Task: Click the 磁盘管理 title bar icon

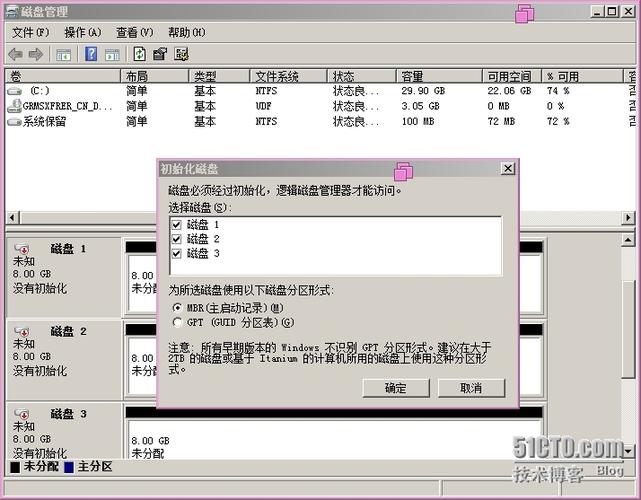Action: 12,11
